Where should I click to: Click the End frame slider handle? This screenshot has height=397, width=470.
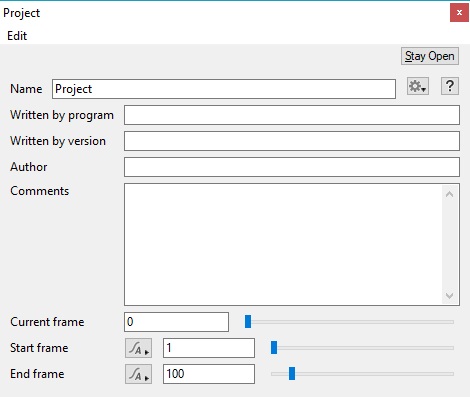[x=292, y=374]
